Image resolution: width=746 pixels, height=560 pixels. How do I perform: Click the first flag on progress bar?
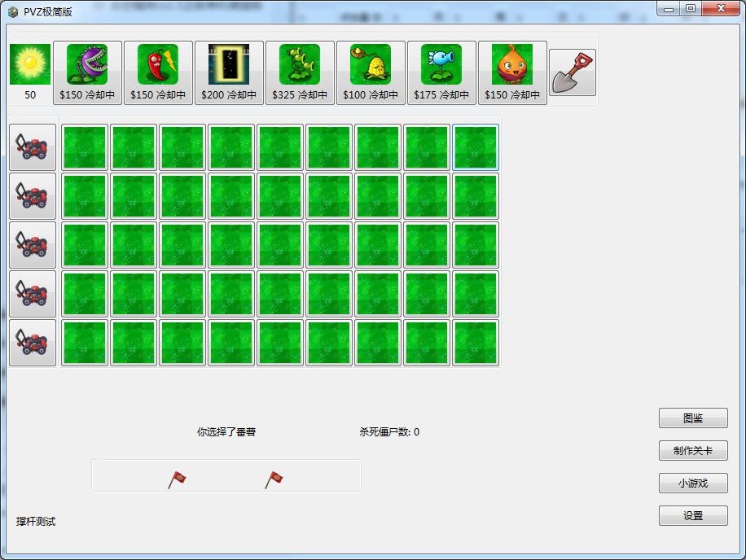point(177,479)
